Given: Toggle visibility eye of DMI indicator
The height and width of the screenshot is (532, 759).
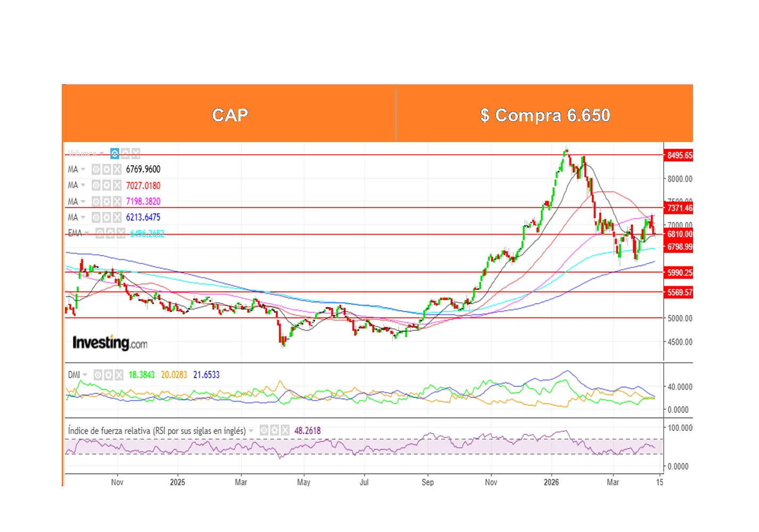Looking at the screenshot, I should (x=98, y=375).
